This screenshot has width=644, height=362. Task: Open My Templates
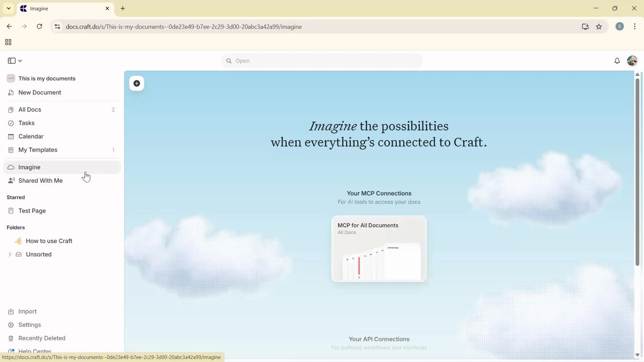38,150
